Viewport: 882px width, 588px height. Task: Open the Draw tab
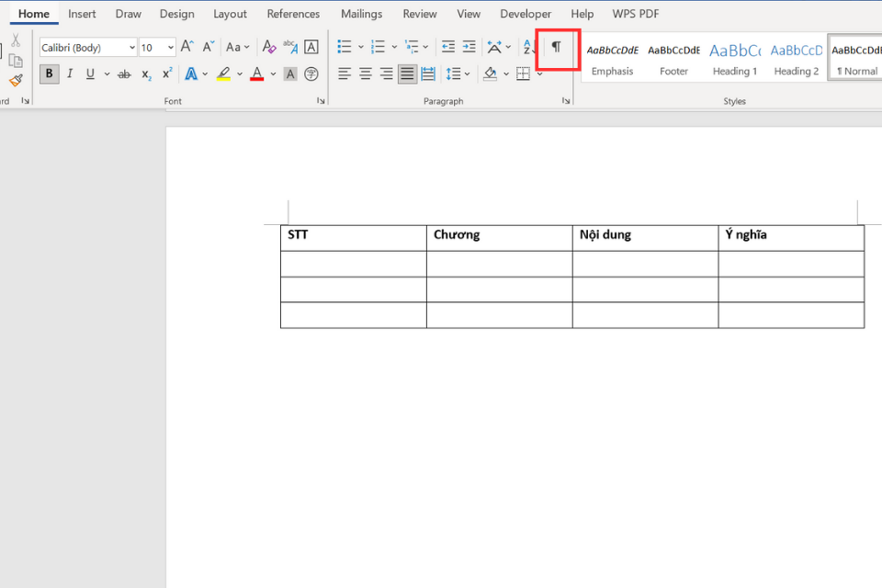[x=129, y=14]
